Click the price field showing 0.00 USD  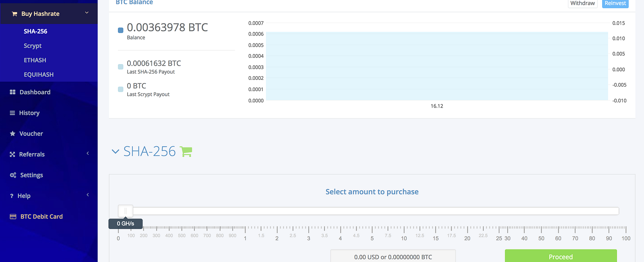(393, 256)
